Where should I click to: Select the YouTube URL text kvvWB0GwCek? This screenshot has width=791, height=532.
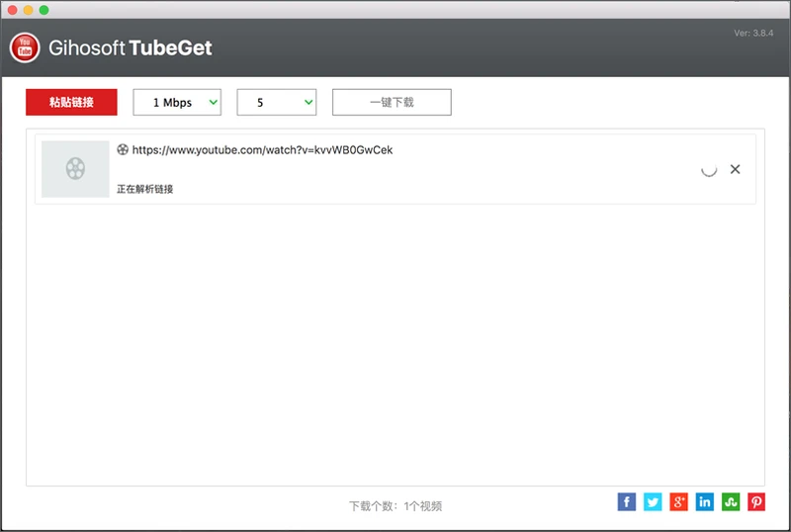coord(262,150)
